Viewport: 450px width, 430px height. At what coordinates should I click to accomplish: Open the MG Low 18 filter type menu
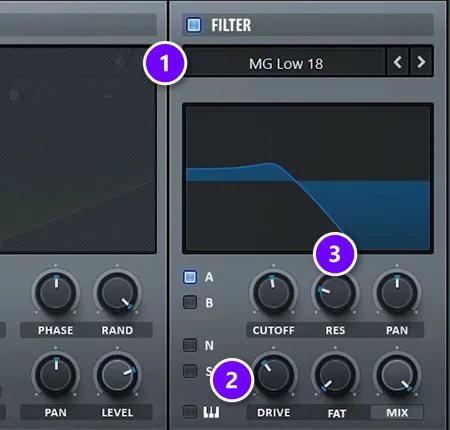(286, 63)
